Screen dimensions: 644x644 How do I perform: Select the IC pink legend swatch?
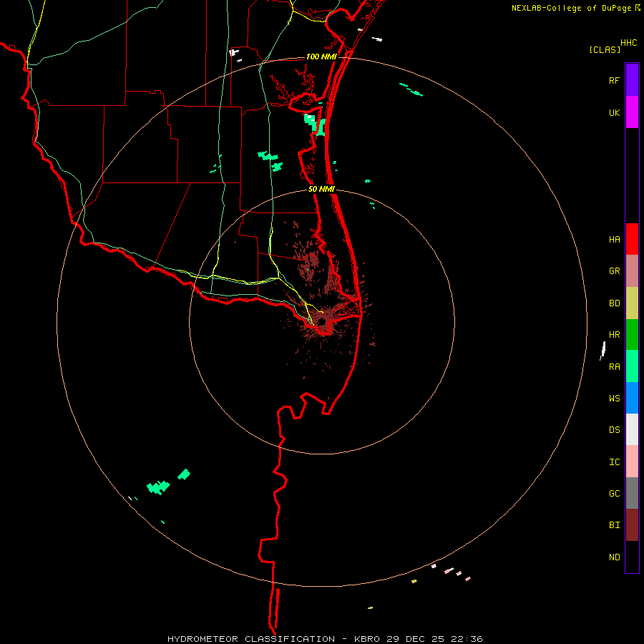pyautogui.click(x=632, y=462)
